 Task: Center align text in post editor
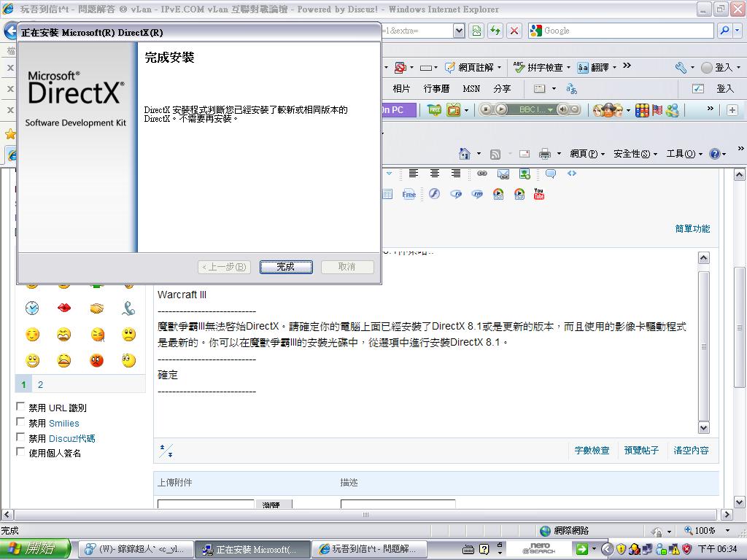[435, 174]
